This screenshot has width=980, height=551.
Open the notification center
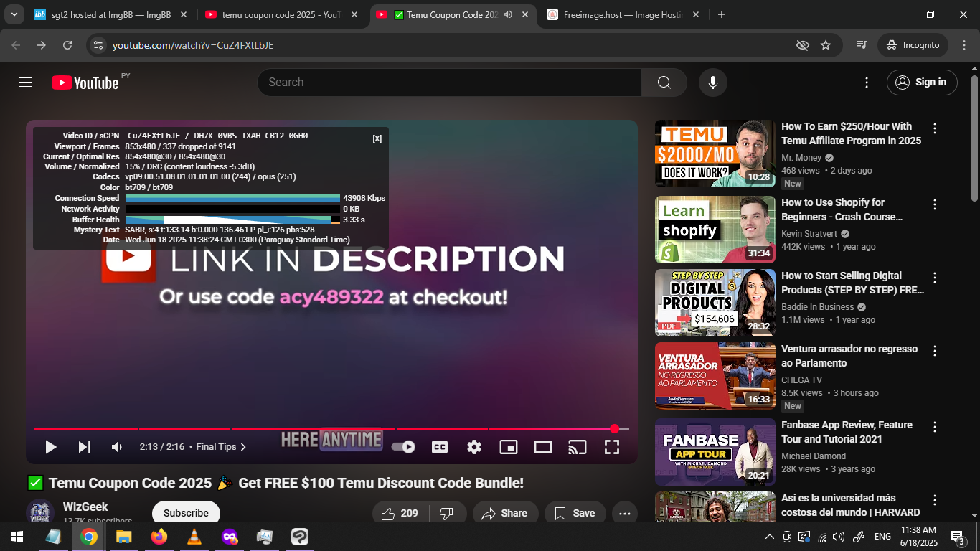(x=957, y=537)
